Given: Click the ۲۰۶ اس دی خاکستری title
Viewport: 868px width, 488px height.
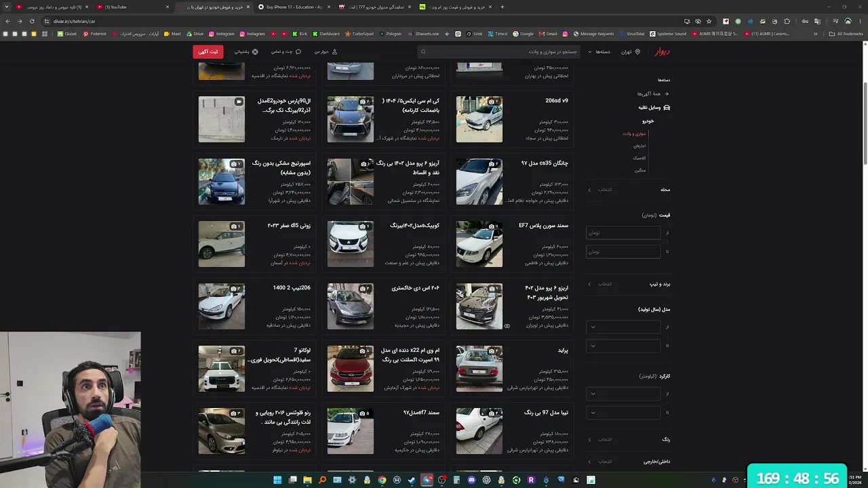Looking at the screenshot, I should point(415,288).
